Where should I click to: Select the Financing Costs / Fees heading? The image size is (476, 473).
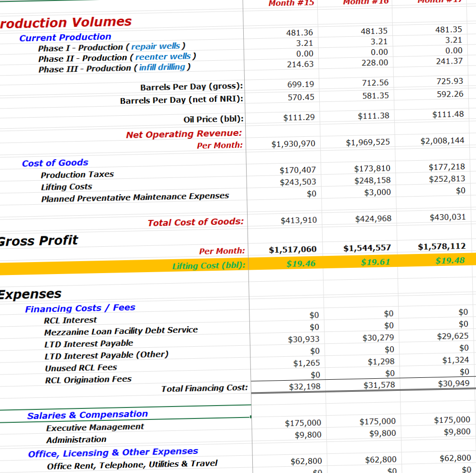tap(80, 308)
